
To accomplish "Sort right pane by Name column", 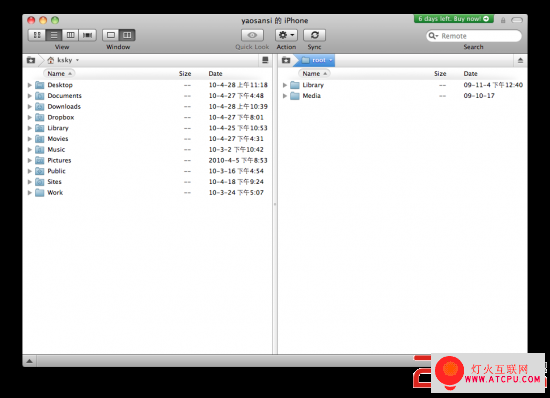I will pos(315,74).
